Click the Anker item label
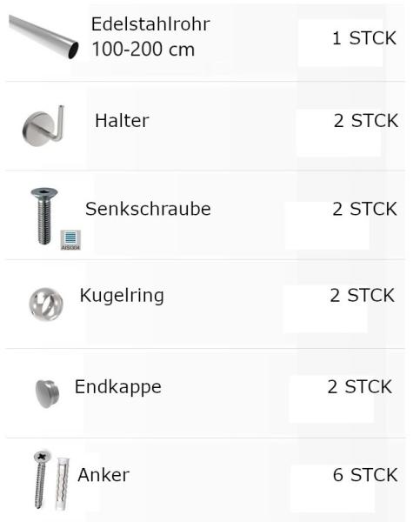 pos(103,475)
